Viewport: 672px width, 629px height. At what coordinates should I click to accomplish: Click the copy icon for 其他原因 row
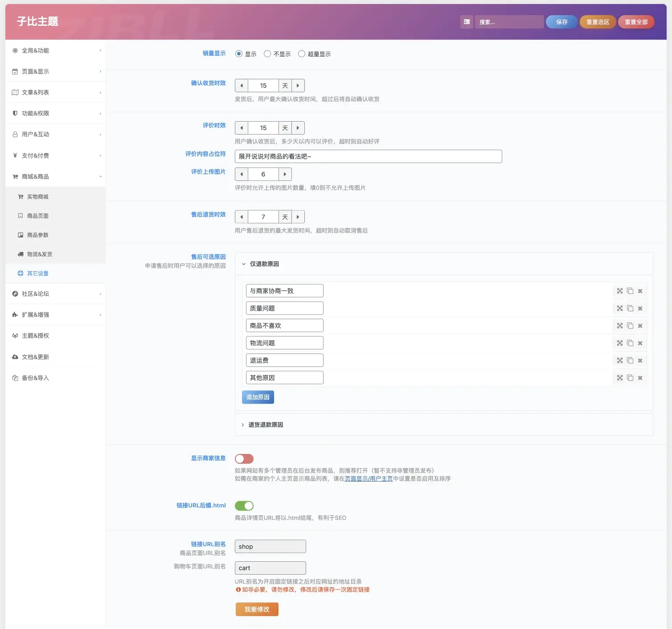[630, 378]
